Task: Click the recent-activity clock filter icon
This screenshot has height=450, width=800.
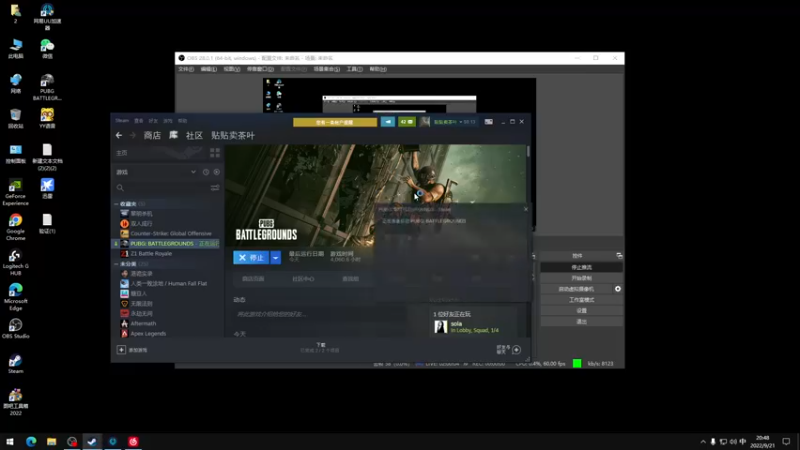Action: click(x=206, y=172)
